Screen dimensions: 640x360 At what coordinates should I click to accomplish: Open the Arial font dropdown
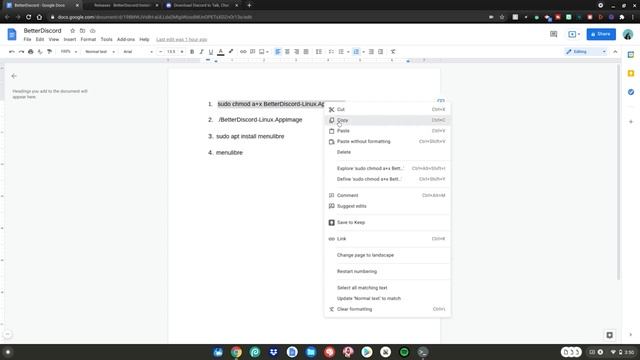[138, 52]
